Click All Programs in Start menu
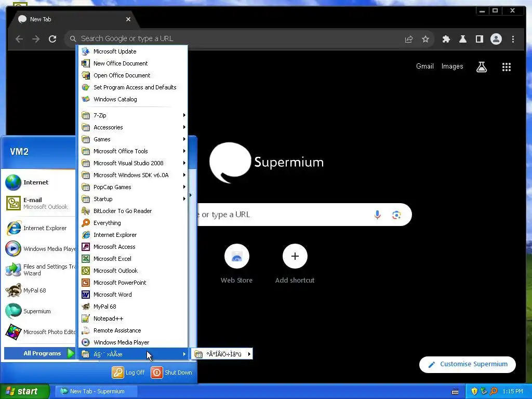The width and height of the screenshot is (532, 399). pos(39,353)
